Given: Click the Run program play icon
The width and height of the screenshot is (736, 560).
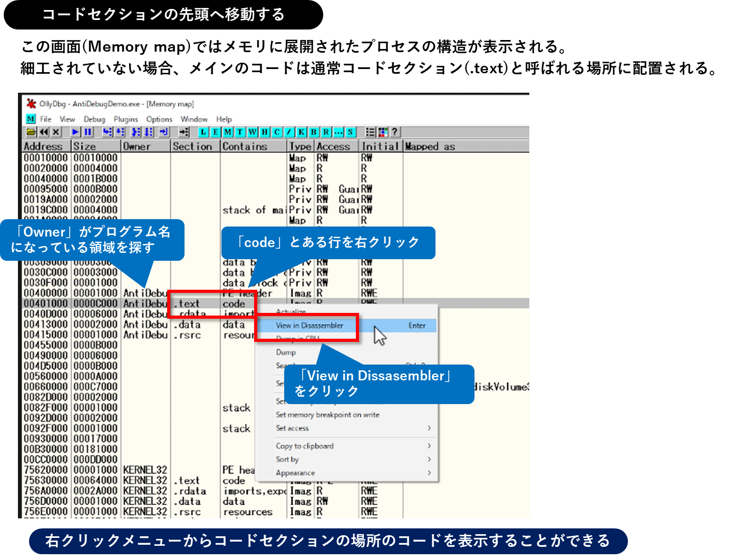Looking at the screenshot, I should click(75, 132).
